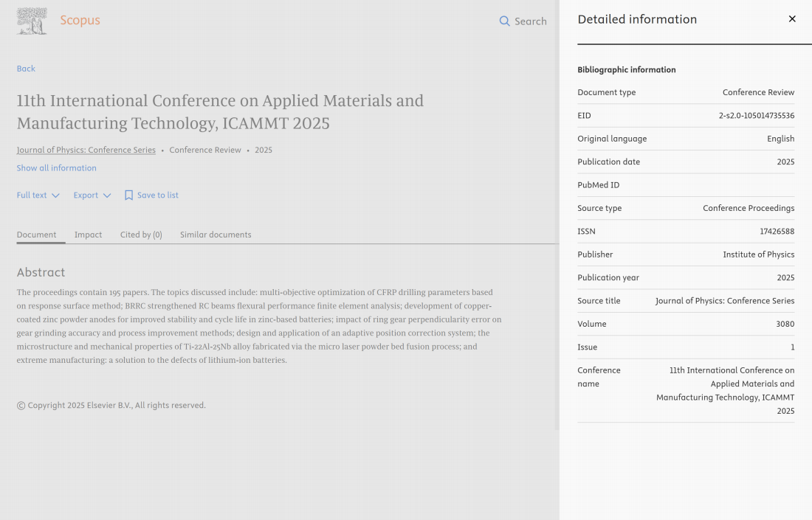Click the Scopus wordmark in the header

(80, 20)
